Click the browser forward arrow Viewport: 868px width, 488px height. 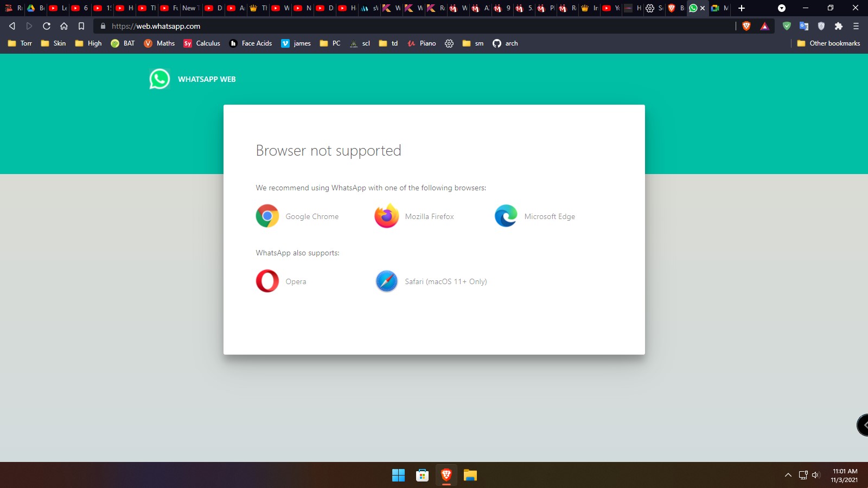pyautogui.click(x=29, y=26)
